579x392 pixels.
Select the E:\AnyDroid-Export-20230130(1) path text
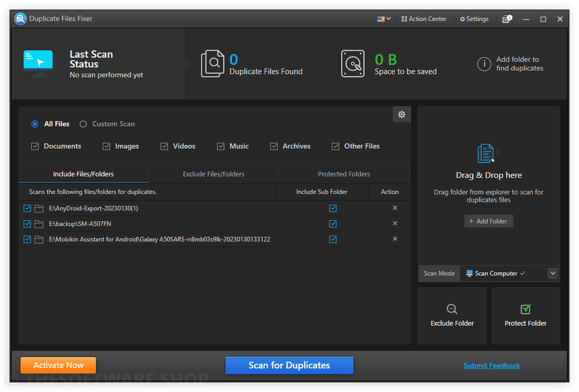[93, 208]
